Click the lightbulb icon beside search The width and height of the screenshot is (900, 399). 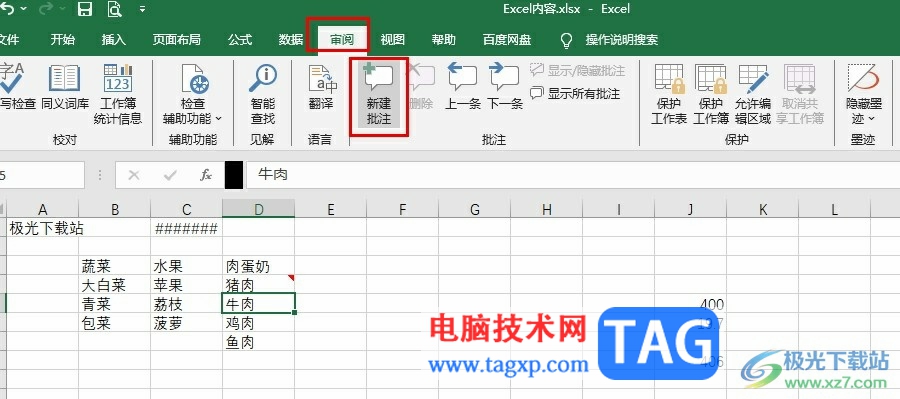567,40
